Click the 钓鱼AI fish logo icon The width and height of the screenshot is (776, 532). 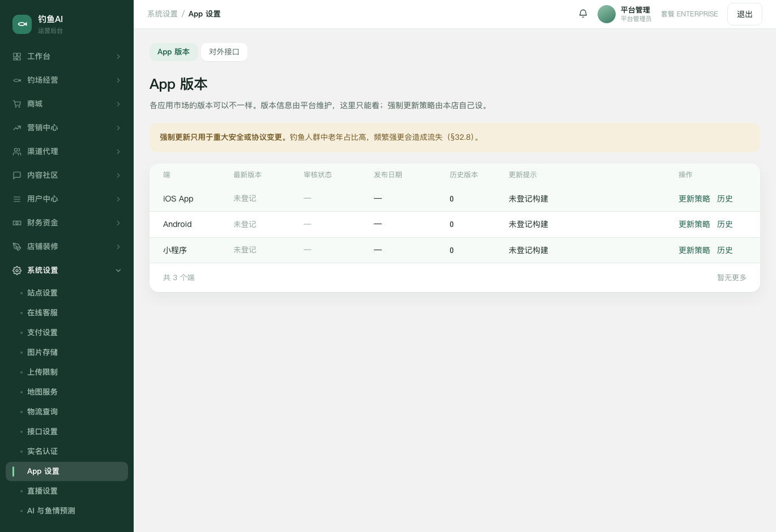pyautogui.click(x=22, y=24)
